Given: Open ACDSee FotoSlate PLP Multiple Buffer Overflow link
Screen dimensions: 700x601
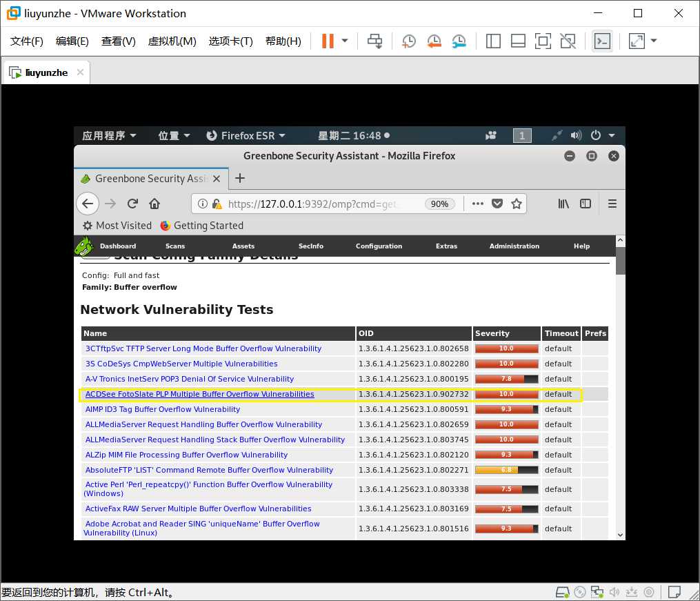Looking at the screenshot, I should click(x=199, y=394).
